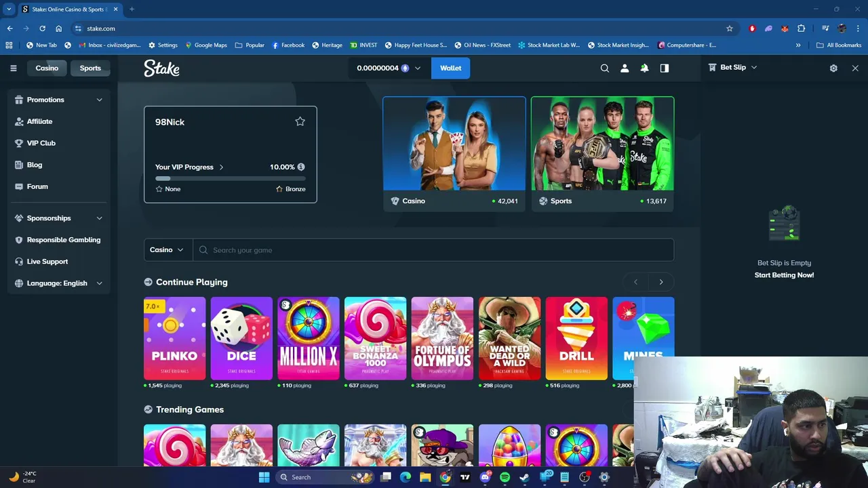The image size is (868, 488).
Task: Launch the Plinko game tile
Action: pyautogui.click(x=174, y=338)
